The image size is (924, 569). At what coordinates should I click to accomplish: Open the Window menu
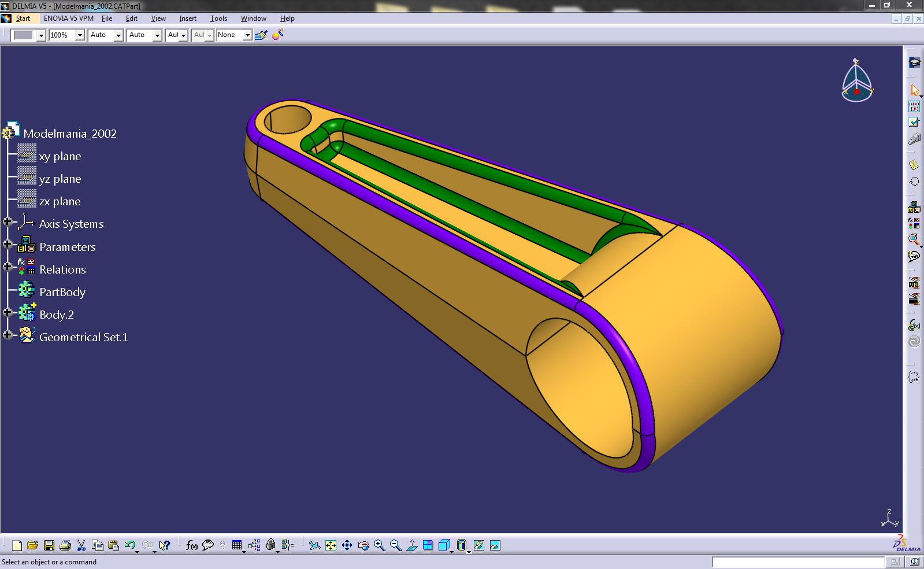pos(253,19)
